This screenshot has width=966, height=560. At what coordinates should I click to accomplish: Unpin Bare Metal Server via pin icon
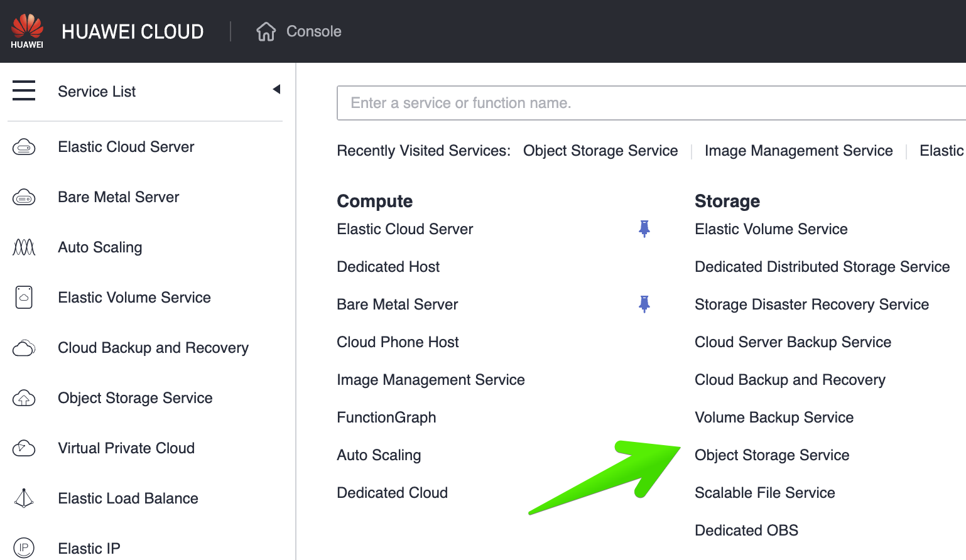(x=644, y=304)
